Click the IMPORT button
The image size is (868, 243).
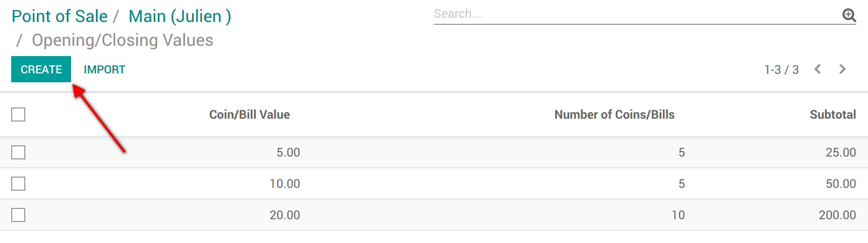click(x=104, y=70)
